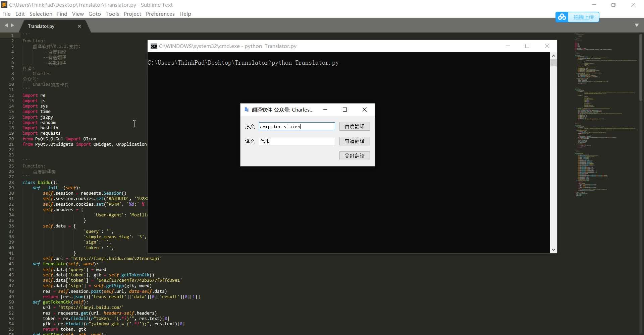Restore down the Sublime Text window
The height and width of the screenshot is (335, 644).
coord(613,5)
